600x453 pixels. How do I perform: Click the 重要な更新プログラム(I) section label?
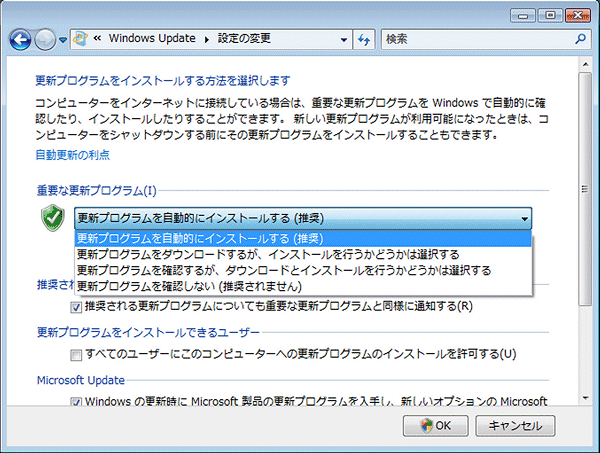(96, 190)
